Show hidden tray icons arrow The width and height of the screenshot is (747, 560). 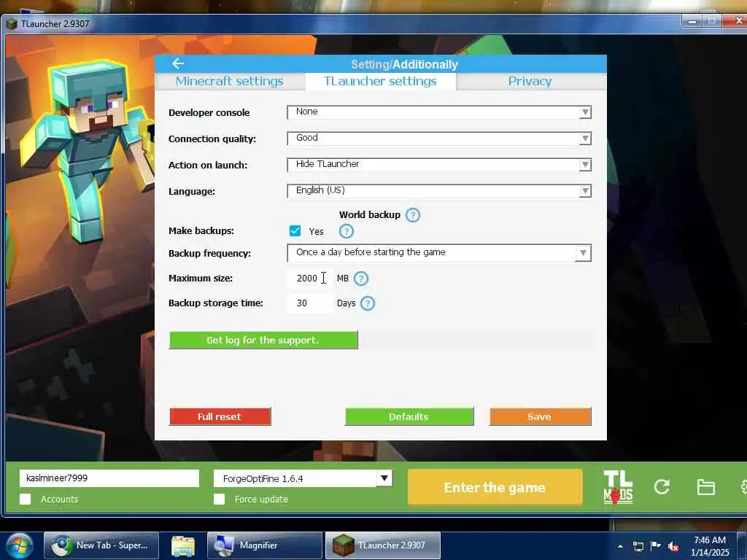pos(620,546)
